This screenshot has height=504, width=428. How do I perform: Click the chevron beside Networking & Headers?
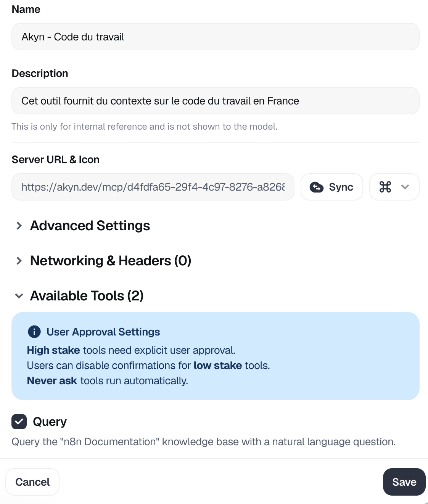click(x=18, y=261)
